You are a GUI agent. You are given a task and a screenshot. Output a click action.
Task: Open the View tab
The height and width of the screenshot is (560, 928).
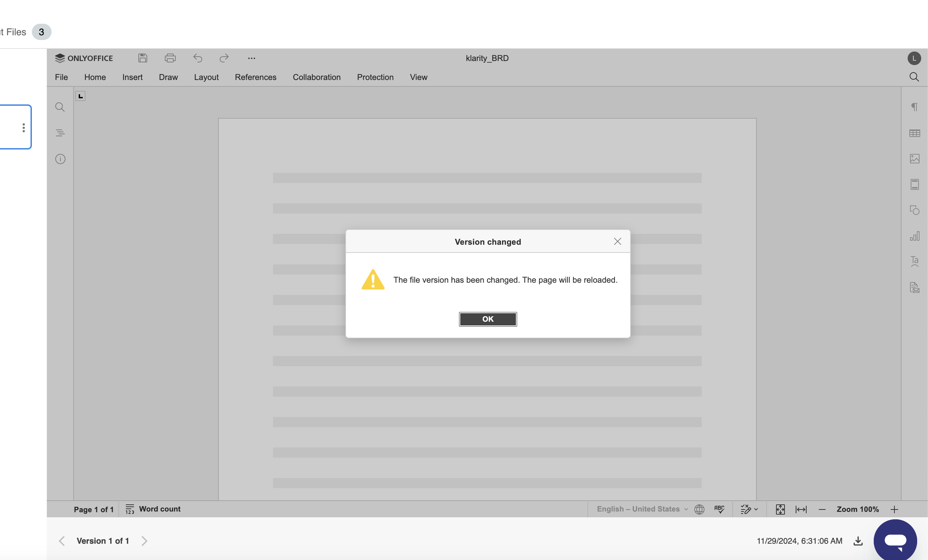coord(419,77)
